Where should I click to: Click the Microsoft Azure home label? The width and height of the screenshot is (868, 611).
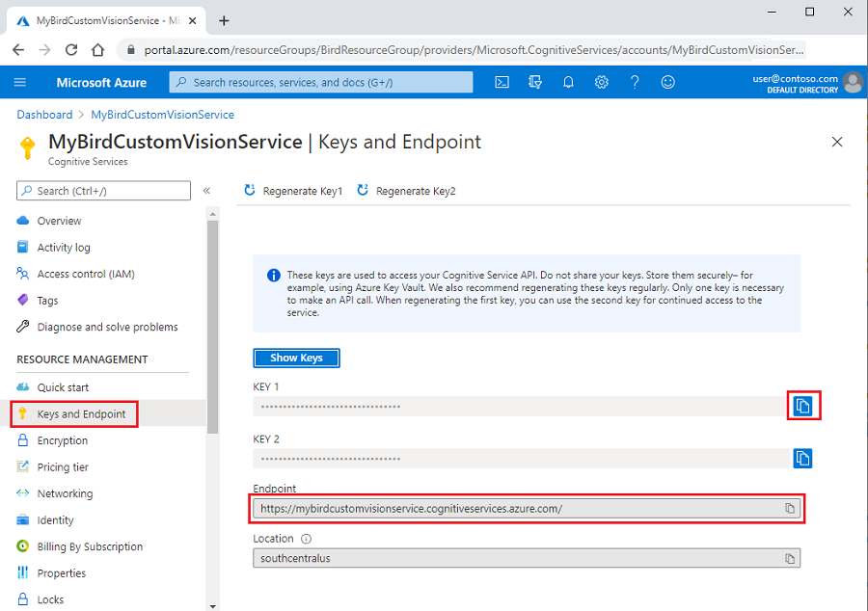click(101, 82)
